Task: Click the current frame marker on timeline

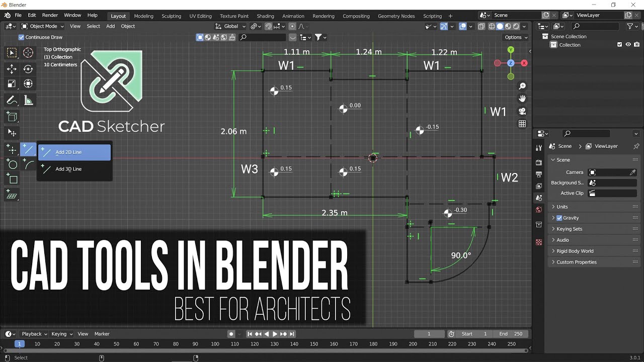Action: pos(19,344)
